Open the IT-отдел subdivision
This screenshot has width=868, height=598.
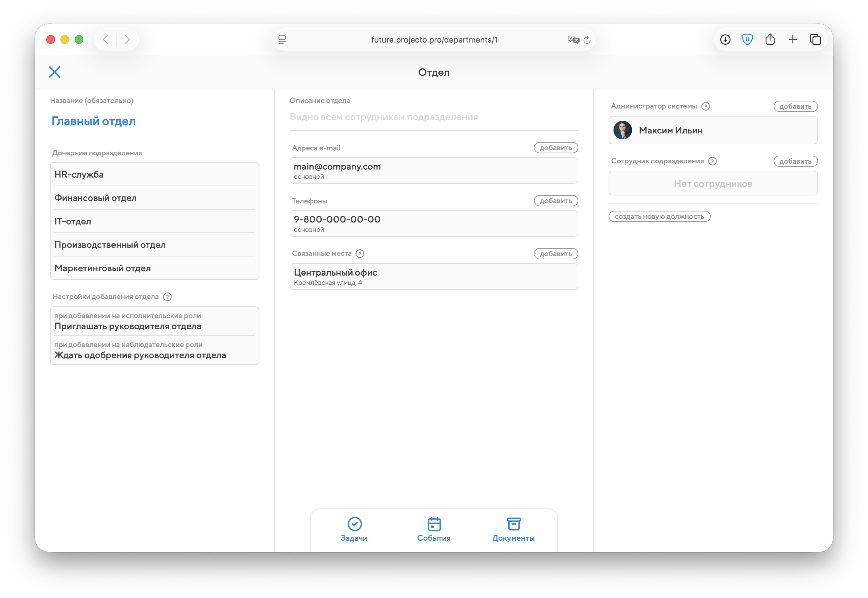[155, 221]
